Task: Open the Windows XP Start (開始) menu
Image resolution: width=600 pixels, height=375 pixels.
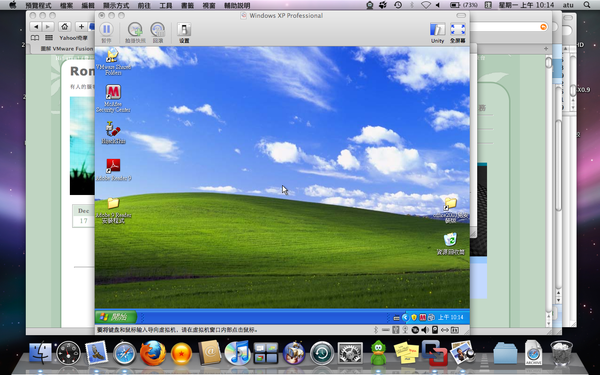Action: [x=116, y=317]
